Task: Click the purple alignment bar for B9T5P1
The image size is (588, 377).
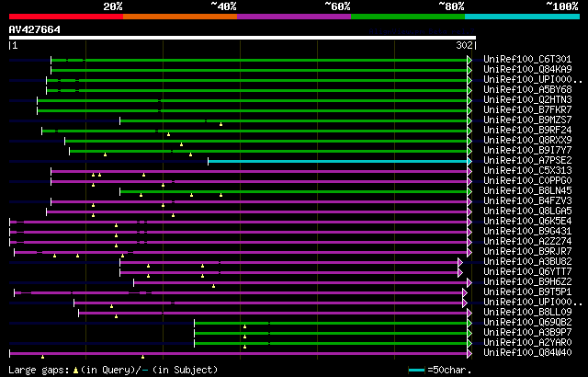Action: pos(239,293)
